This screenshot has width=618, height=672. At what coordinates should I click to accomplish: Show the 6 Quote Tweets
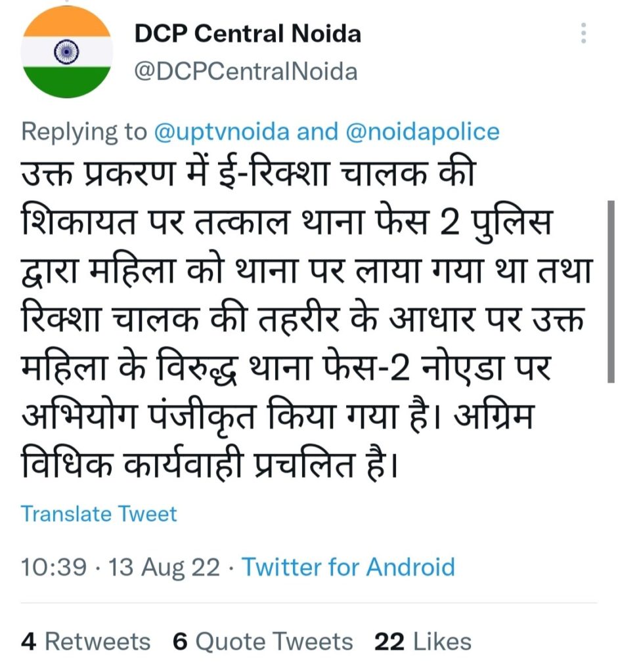click(x=263, y=641)
